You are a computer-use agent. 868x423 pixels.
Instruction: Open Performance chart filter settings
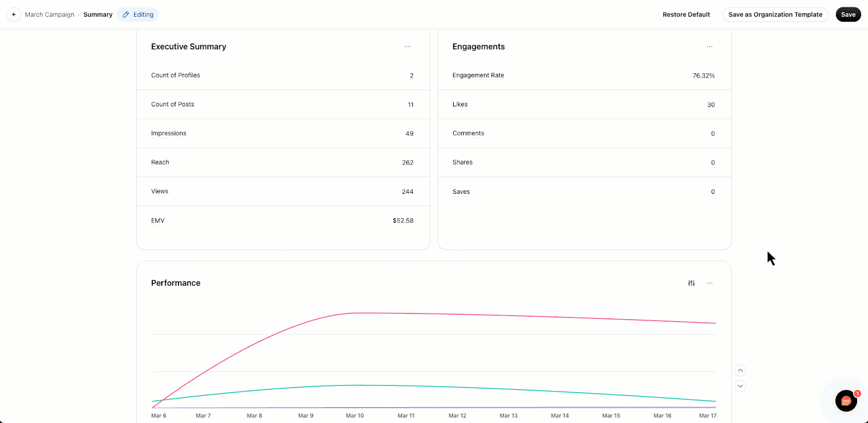pyautogui.click(x=692, y=283)
